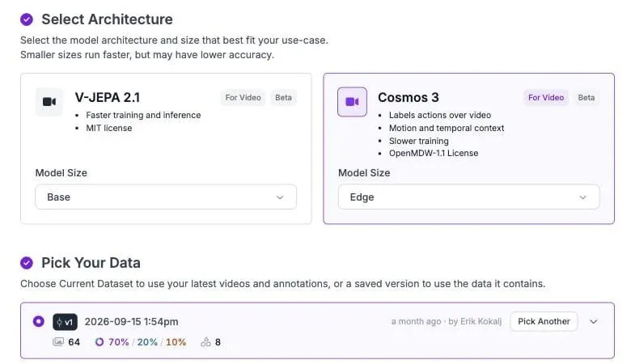The height and width of the screenshot is (364, 635).
Task: Open the V-JEPA 2.1 Model Size dropdown showing Base
Action: [166, 197]
